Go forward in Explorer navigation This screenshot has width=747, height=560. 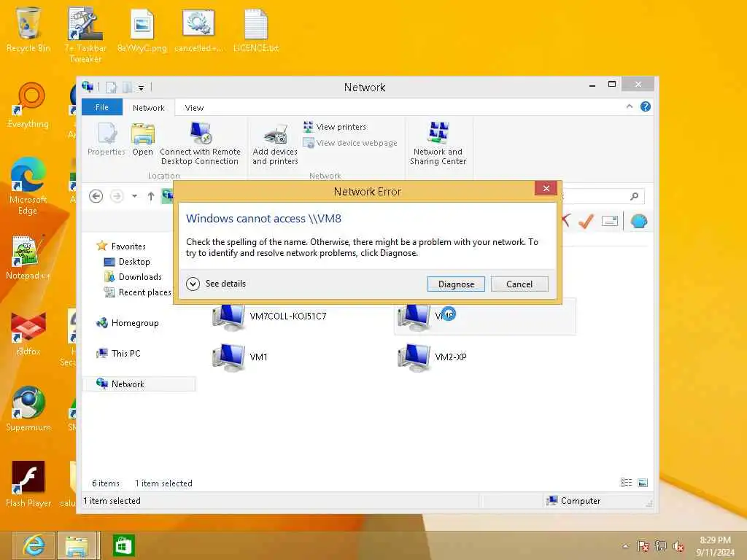(117, 196)
